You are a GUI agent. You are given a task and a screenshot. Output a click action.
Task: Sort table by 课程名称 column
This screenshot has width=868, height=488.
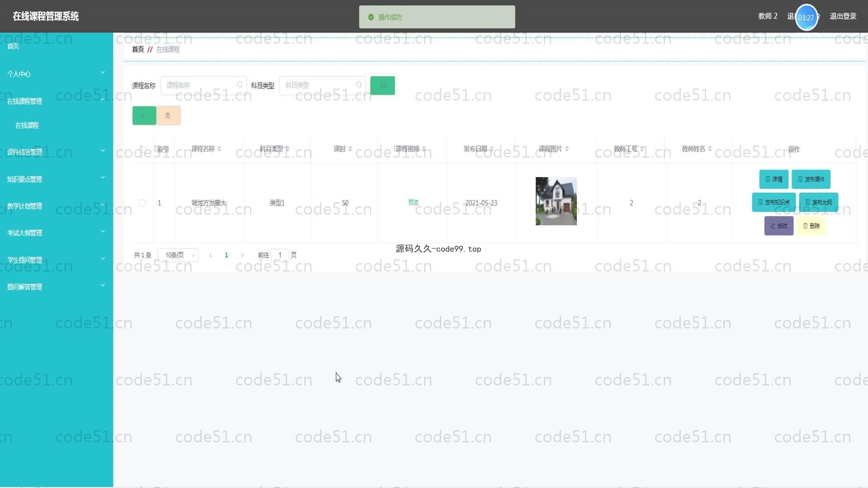pos(219,149)
